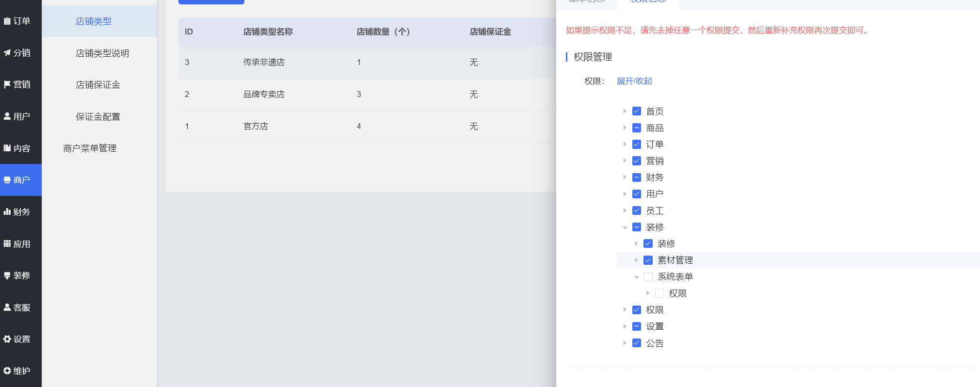
Task: Select the 营销 flag icon
Action: [x=7, y=84]
